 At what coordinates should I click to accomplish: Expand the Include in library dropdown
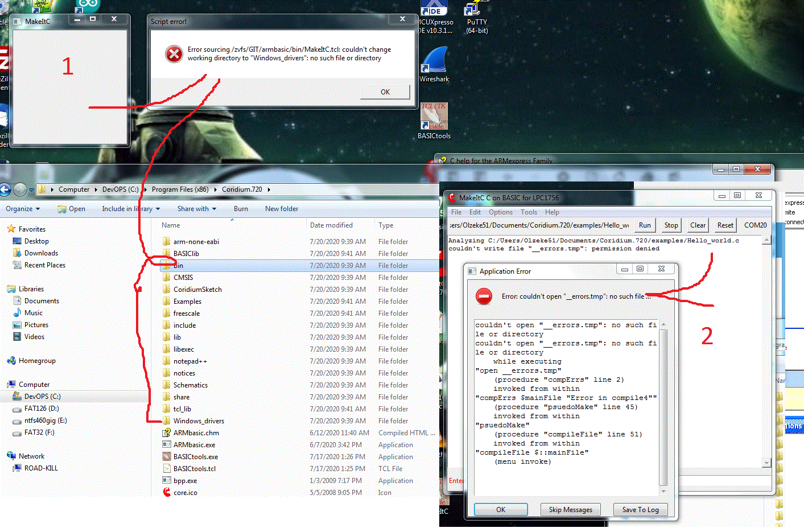pyautogui.click(x=131, y=209)
